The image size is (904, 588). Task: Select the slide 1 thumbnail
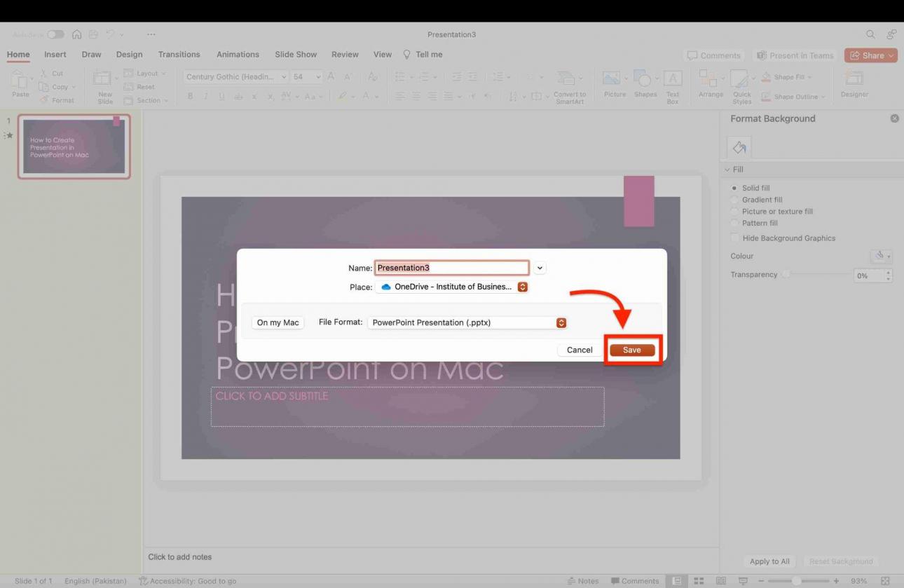(x=74, y=146)
